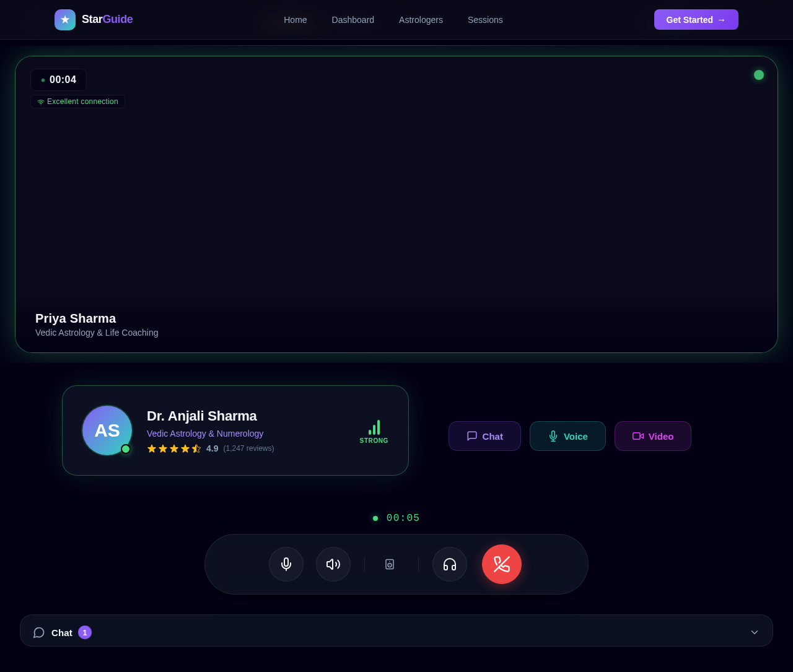Screen dimensions: 793x672
Task: Click the StarGuide star logo
Action: click(65, 20)
